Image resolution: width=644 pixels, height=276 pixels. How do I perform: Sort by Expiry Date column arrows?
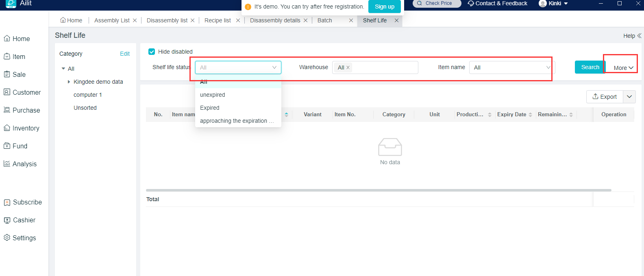530,115
